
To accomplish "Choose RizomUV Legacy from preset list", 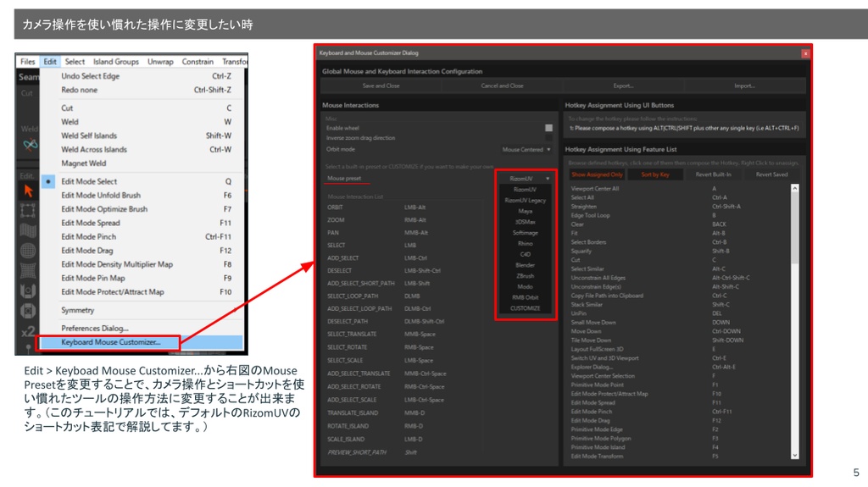I will coord(525,201).
